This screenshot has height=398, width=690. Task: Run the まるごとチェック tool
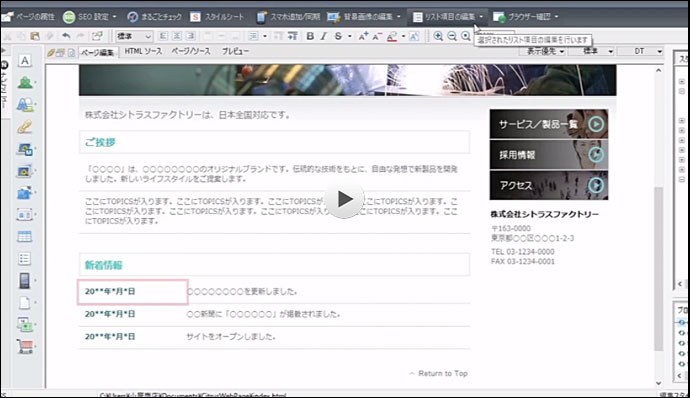154,17
